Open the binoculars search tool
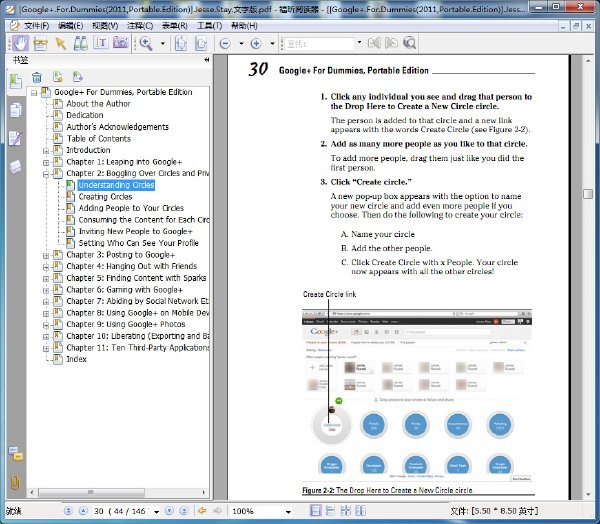This screenshot has width=600, height=524. (x=80, y=43)
